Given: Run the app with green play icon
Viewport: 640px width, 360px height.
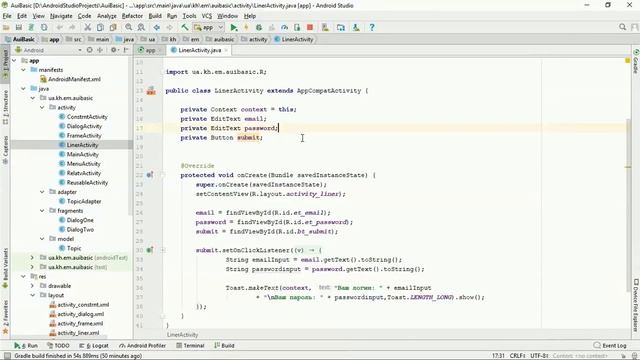Looking at the screenshot, I should click(x=234, y=27).
